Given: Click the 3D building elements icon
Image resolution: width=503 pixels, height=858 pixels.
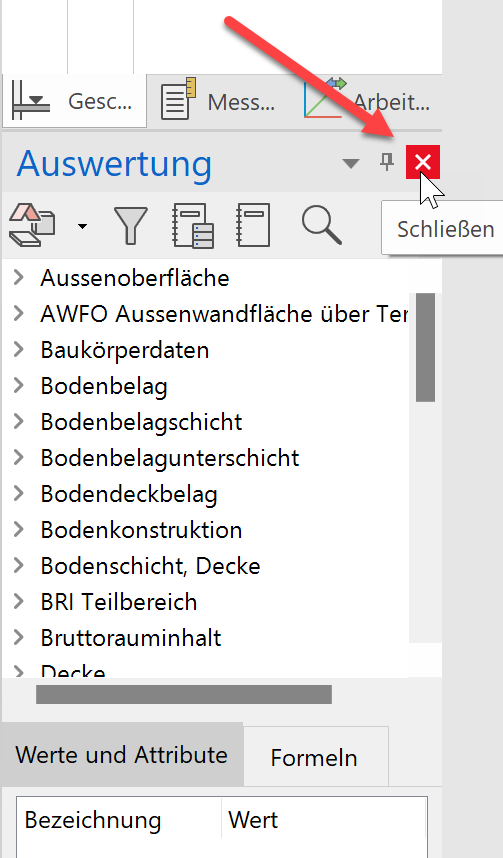Looking at the screenshot, I should coord(32,225).
